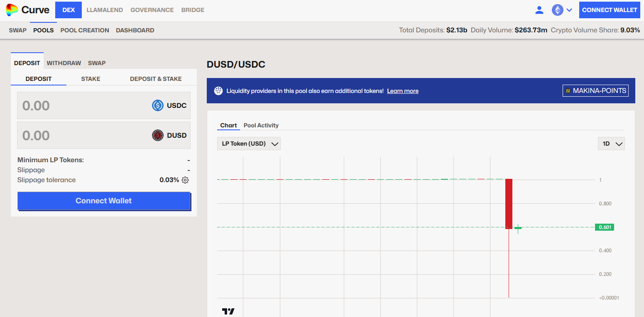Open the 1D timeframe dropdown
This screenshot has height=317, width=644.
(611, 144)
